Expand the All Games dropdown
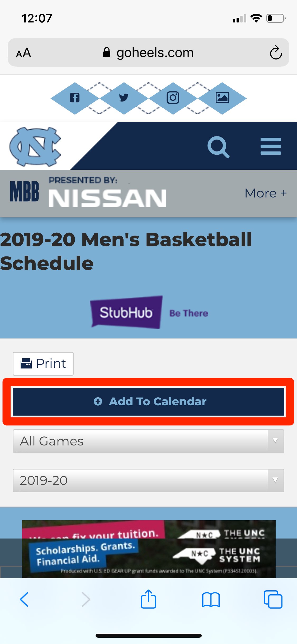This screenshot has width=297, height=644. [x=148, y=441]
